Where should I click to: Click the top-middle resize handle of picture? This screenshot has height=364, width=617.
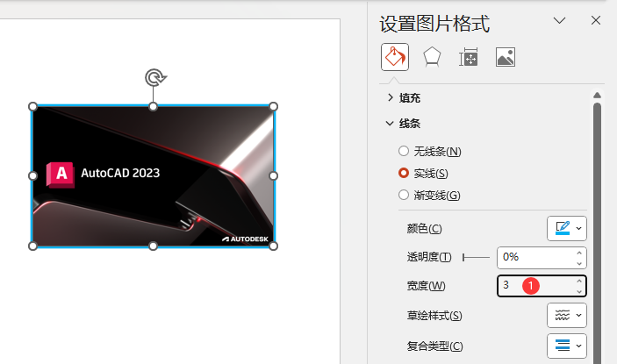pyautogui.click(x=153, y=106)
